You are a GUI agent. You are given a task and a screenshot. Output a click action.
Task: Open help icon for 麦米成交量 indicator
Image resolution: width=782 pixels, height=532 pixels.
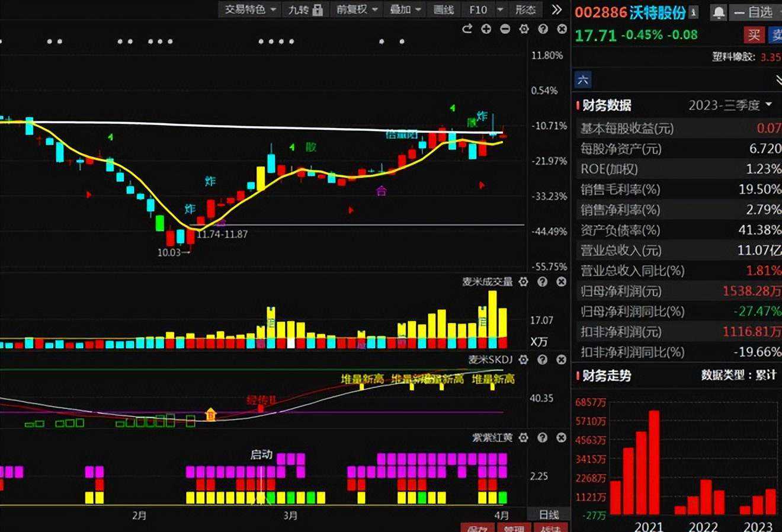click(542, 282)
